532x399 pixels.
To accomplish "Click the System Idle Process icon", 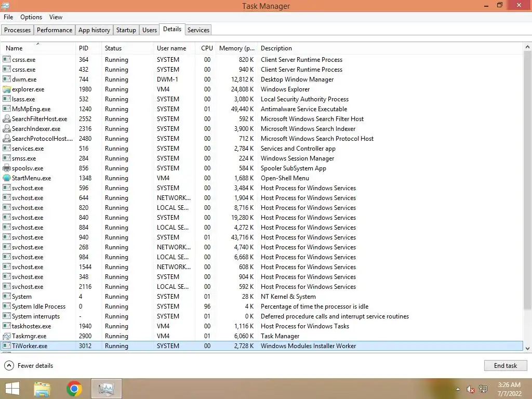I will pyautogui.click(x=6, y=307).
